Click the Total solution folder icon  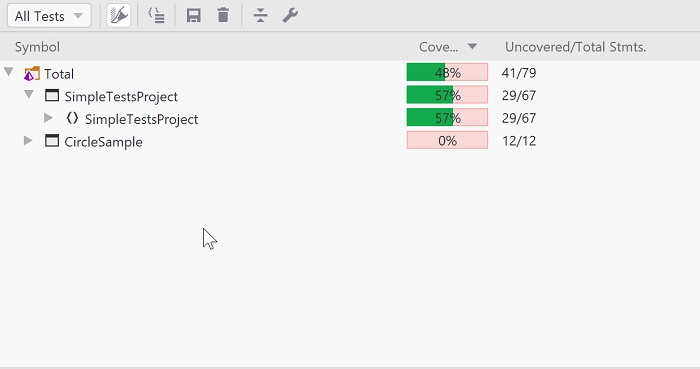click(x=32, y=74)
